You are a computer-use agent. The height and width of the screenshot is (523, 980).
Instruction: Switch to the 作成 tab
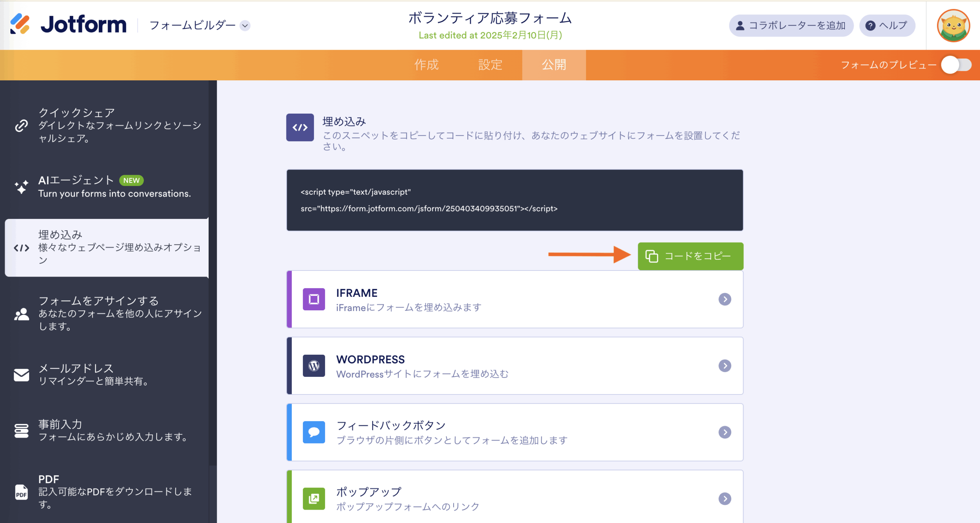tap(426, 65)
